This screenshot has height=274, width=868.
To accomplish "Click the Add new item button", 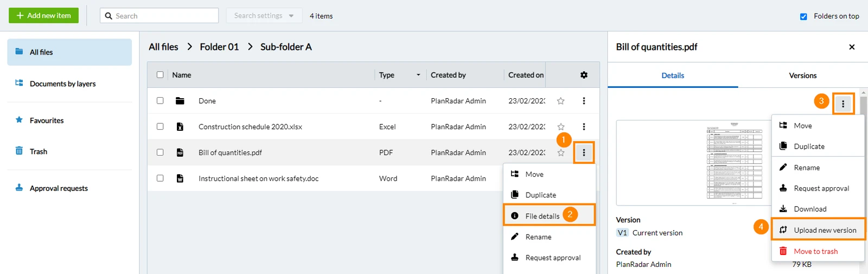I will [44, 16].
